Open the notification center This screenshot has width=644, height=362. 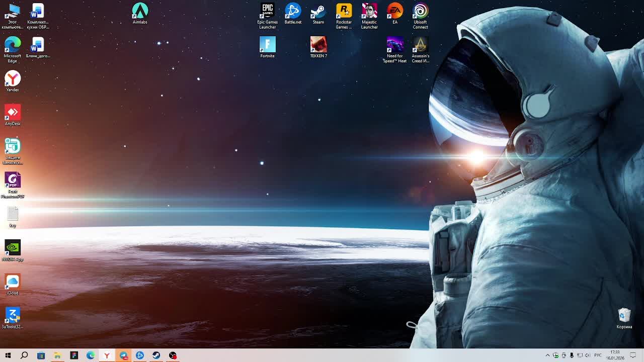633,355
